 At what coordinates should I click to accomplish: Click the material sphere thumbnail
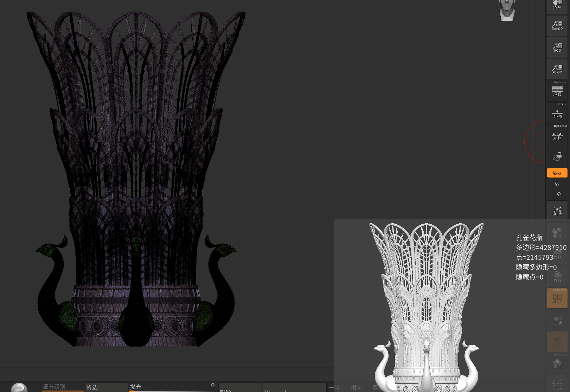point(19,387)
